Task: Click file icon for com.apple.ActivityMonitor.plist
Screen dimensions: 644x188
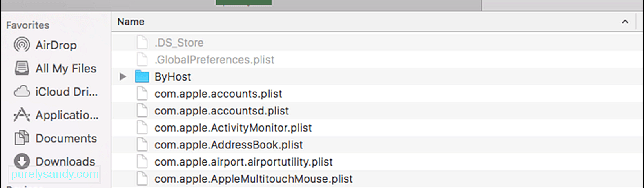Action: tap(142, 128)
